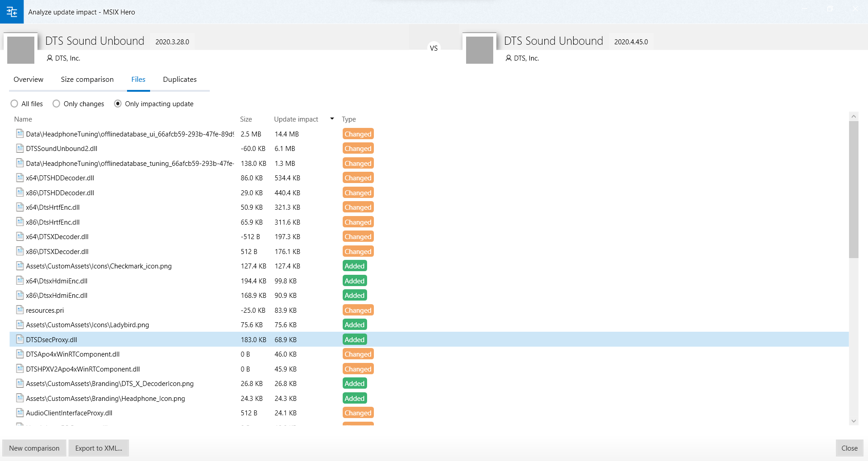
Task: Click file icon of offlinedatabase_ui row
Action: point(20,134)
